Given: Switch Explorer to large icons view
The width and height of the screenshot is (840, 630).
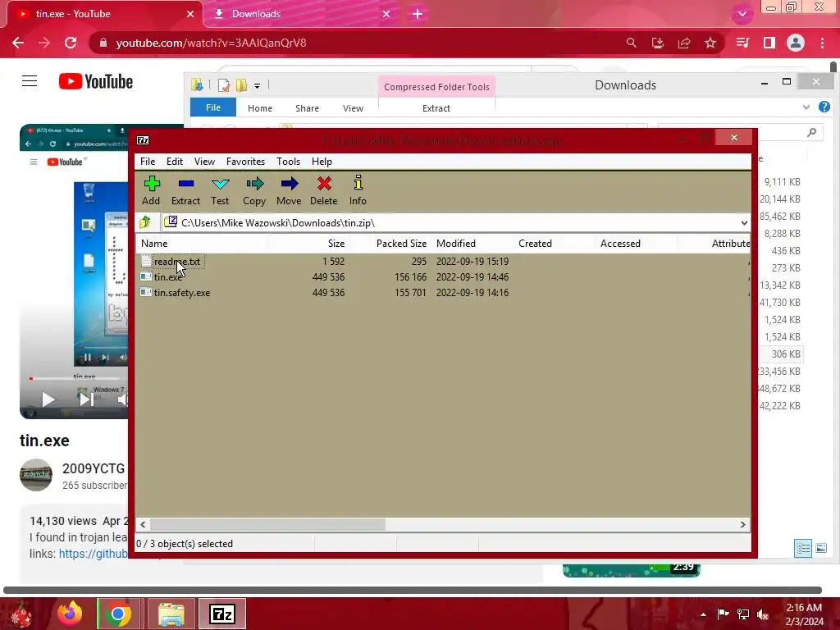Looking at the screenshot, I should point(820,548).
